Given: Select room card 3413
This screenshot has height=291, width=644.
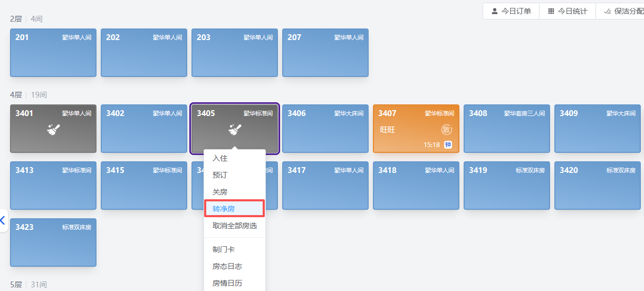Looking at the screenshot, I should coord(53,186).
